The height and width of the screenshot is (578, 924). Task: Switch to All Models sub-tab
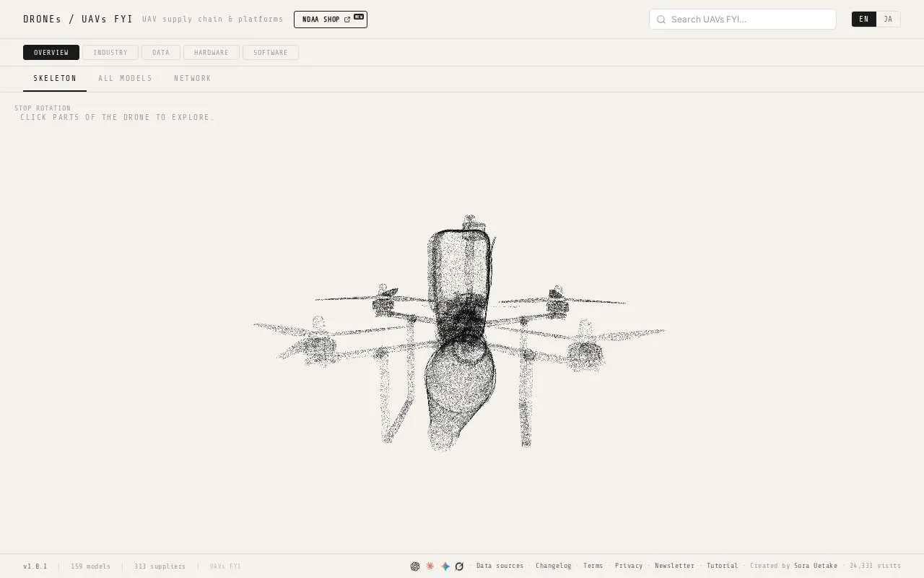tap(126, 78)
